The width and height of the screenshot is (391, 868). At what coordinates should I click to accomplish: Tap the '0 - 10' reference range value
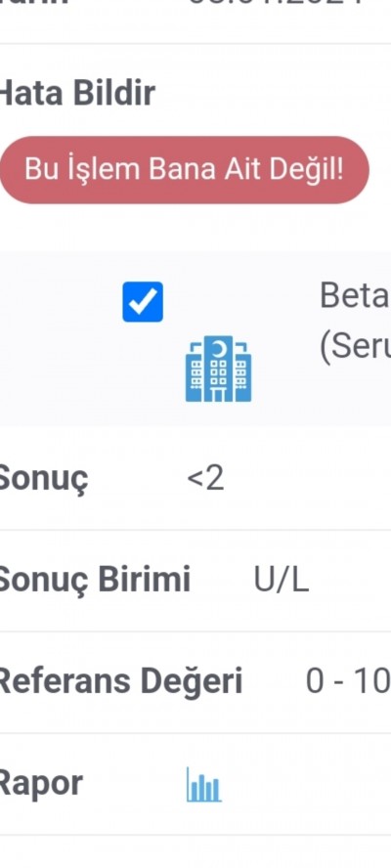[x=348, y=682]
